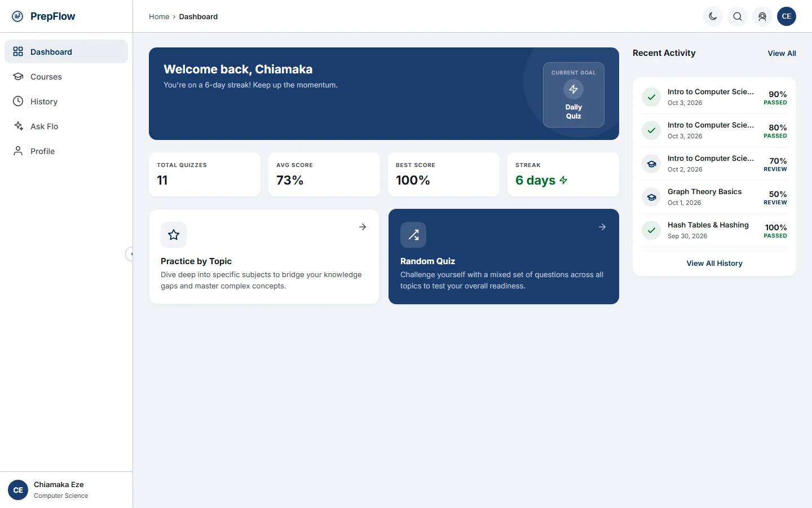The width and height of the screenshot is (812, 508).
Task: Start a Random Quiz
Action: (504, 257)
